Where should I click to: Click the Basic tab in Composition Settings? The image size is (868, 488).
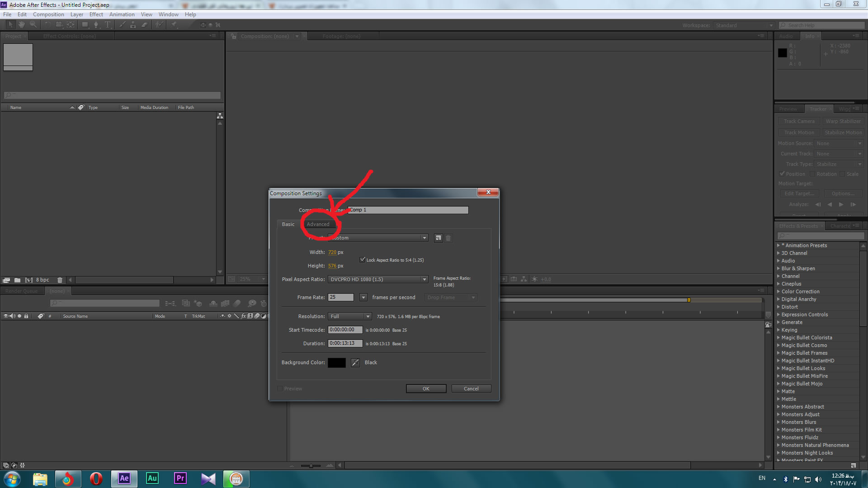pos(288,224)
